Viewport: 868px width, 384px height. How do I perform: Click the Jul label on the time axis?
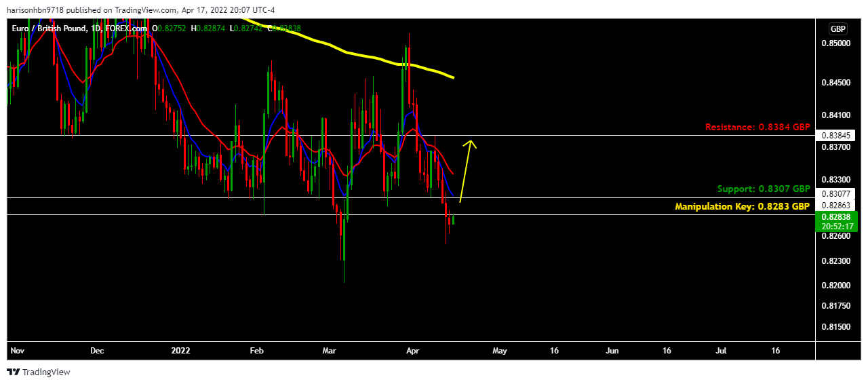(x=722, y=351)
